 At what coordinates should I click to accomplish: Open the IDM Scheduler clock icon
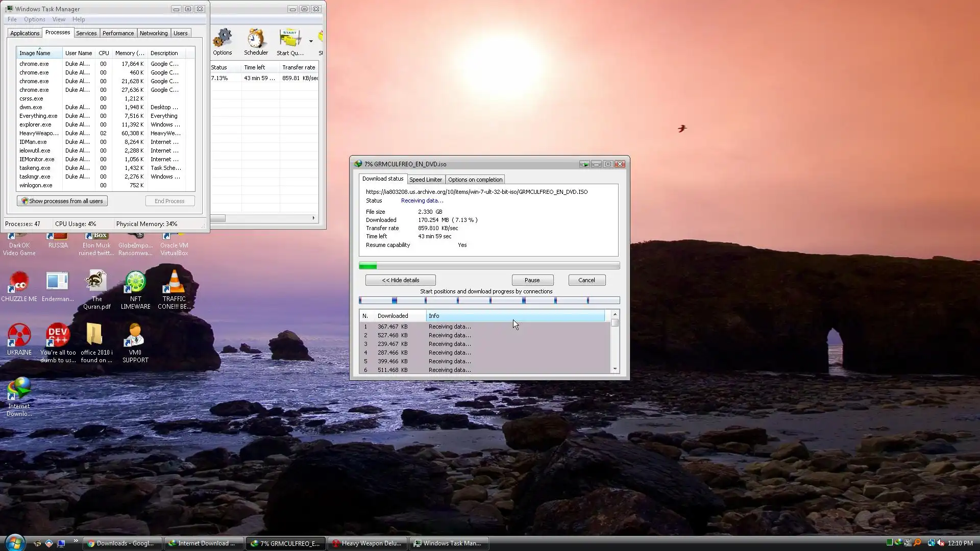[x=256, y=40]
